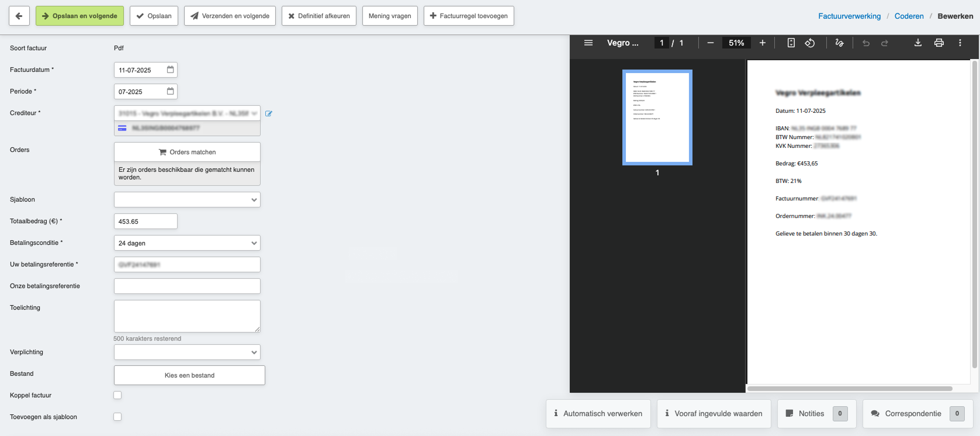
Task: Click the Periode input field
Action: click(x=146, y=92)
